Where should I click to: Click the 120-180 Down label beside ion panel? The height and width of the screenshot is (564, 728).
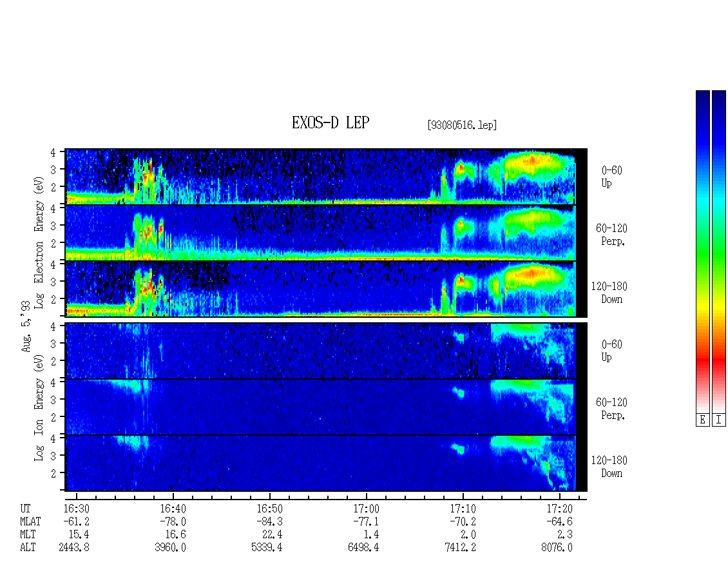(609, 467)
